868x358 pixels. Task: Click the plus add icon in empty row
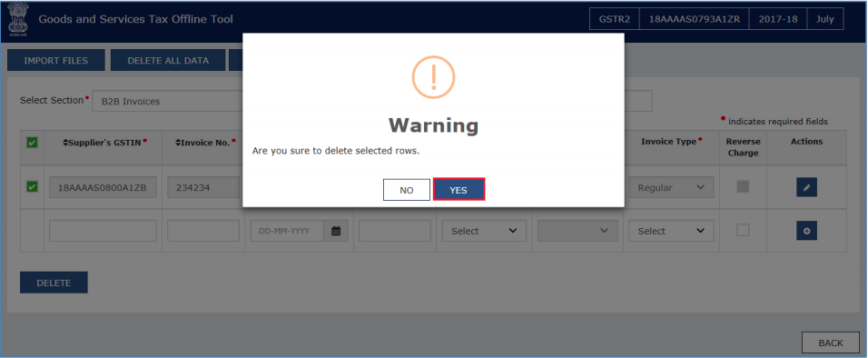pos(806,231)
